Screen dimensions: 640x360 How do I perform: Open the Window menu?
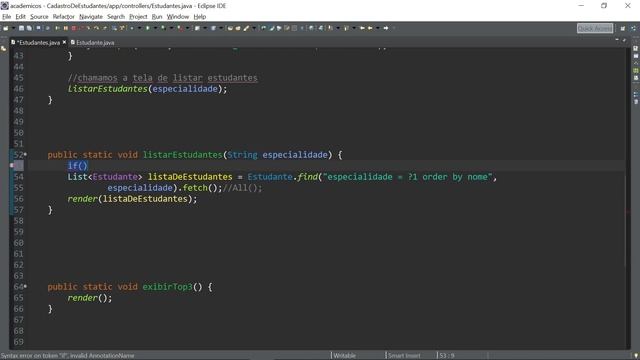pos(178,17)
